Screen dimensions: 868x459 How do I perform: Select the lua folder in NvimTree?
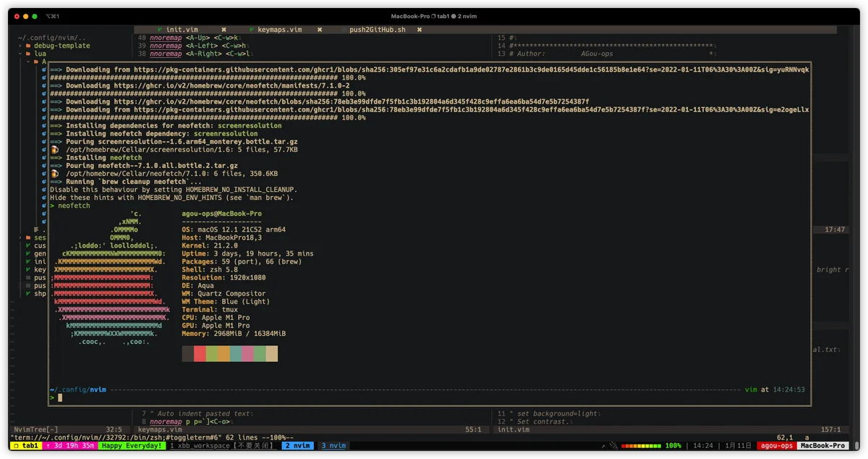40,54
